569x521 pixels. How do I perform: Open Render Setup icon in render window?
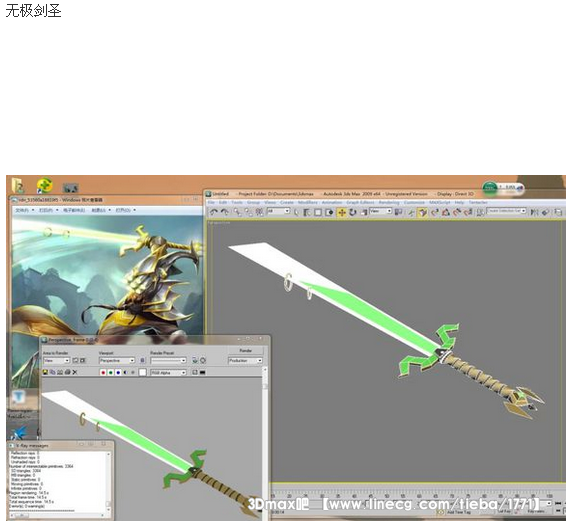coord(195,360)
